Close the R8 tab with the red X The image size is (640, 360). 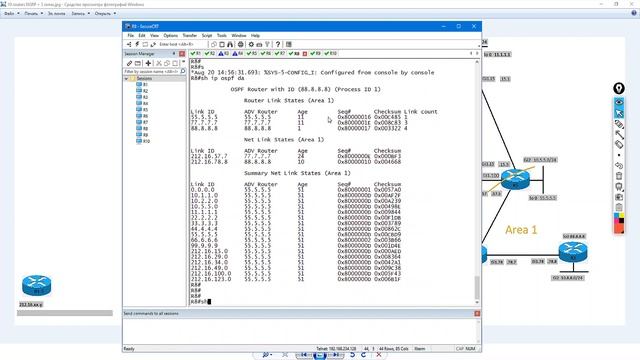coord(304,54)
